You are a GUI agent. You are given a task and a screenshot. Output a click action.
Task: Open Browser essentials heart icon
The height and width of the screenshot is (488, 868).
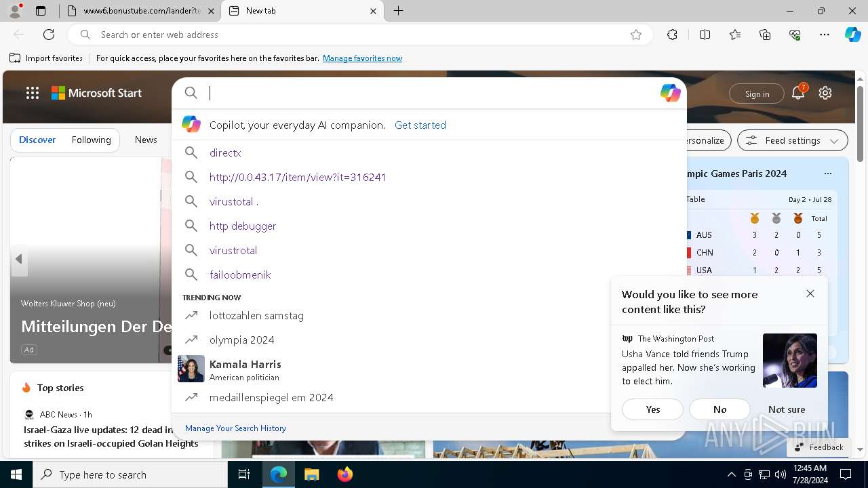[795, 35]
